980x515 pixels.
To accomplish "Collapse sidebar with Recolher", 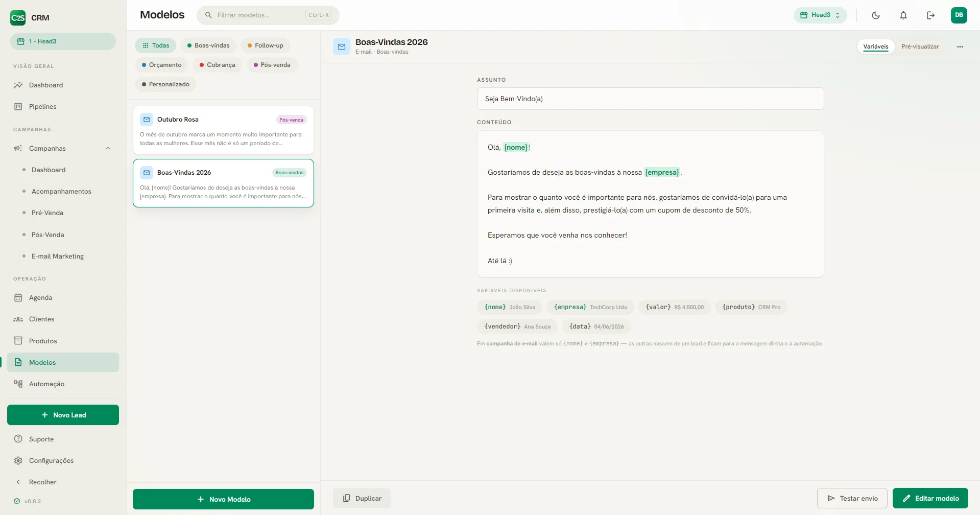I will 63,482.
